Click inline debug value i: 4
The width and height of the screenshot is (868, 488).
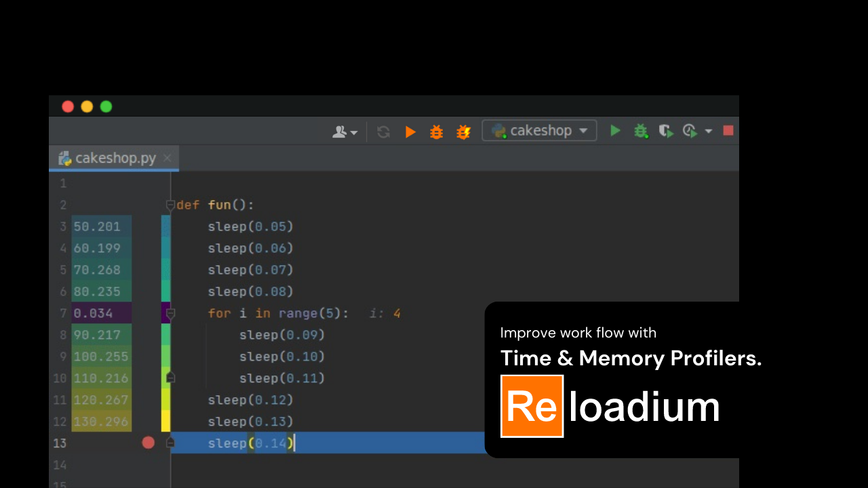(x=385, y=313)
